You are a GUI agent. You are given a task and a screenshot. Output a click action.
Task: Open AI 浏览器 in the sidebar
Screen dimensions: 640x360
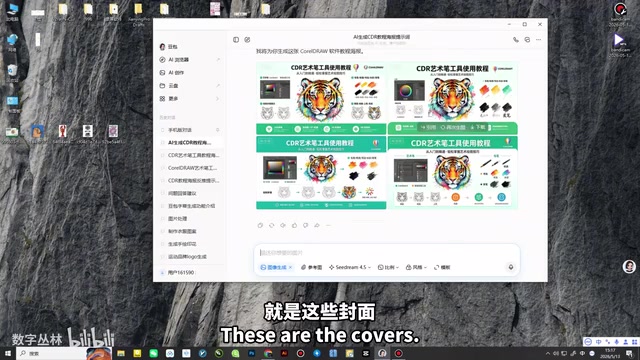(x=190, y=60)
